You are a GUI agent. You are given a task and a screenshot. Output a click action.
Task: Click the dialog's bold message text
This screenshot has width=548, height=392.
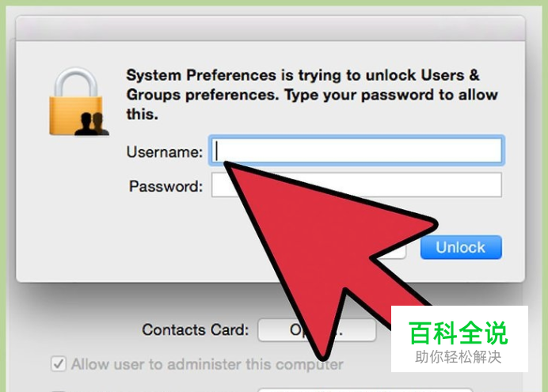pyautogui.click(x=312, y=95)
